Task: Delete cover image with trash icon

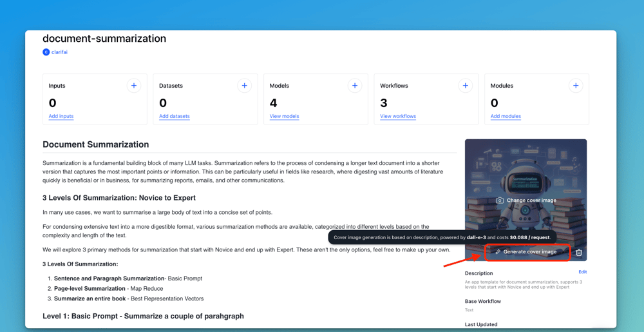Action: pyautogui.click(x=579, y=252)
